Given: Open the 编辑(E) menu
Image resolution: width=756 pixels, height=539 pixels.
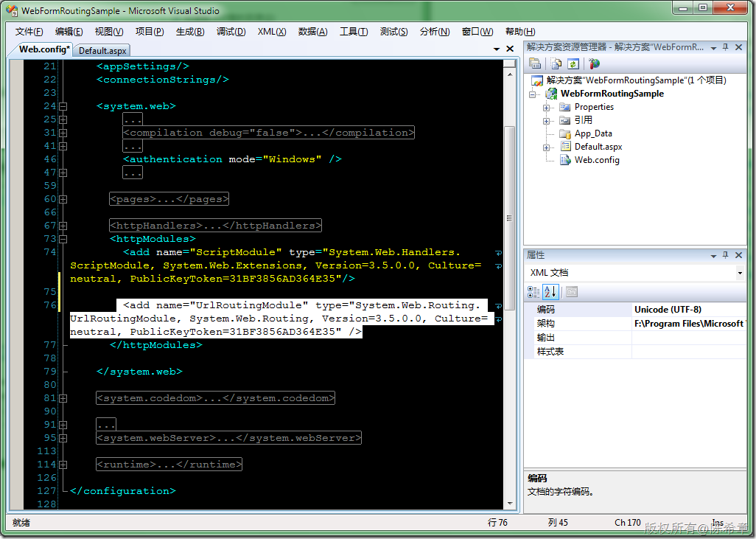Looking at the screenshot, I should point(69,32).
